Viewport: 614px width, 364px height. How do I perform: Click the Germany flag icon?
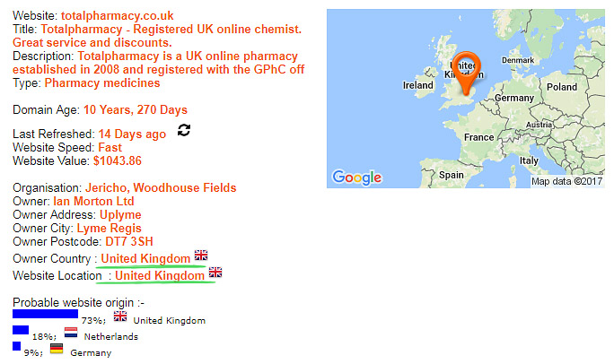pos(57,349)
